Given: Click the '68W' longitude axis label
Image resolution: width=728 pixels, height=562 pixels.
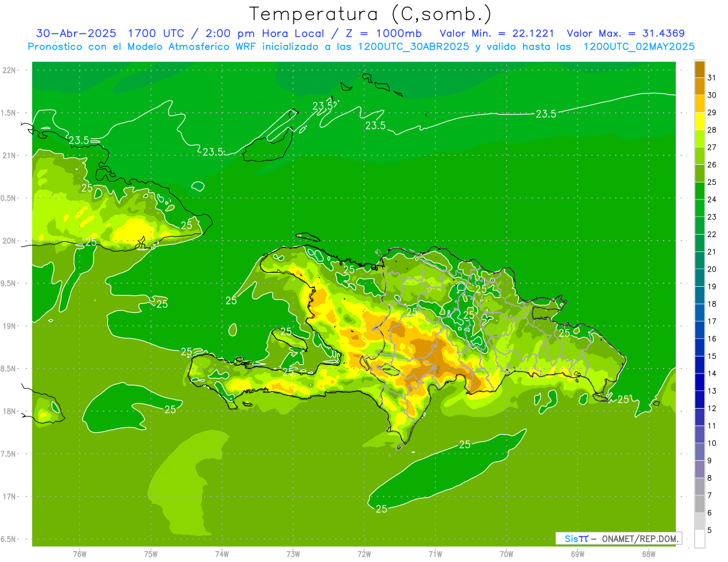Looking at the screenshot, I should (649, 554).
